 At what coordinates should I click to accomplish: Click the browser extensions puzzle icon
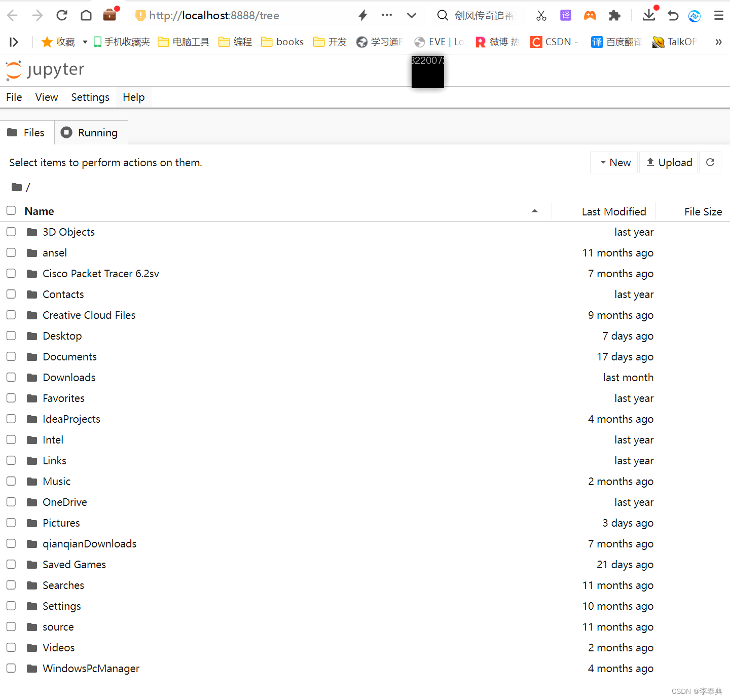(614, 15)
